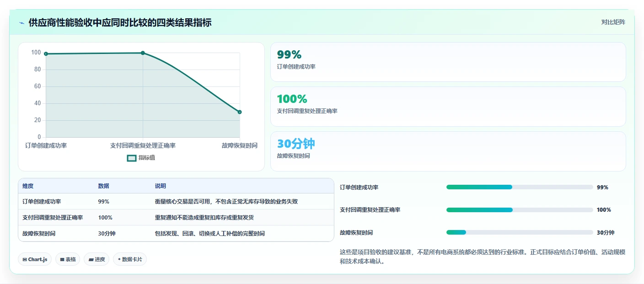The height and width of the screenshot is (284, 644).
Task: Click the footnote starting 这些是项目验收的建议基准
Action: coord(483,257)
